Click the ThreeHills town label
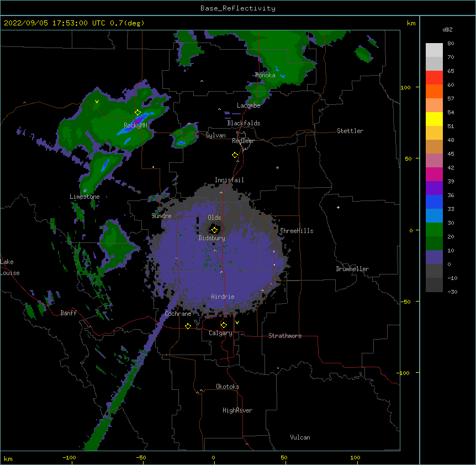This screenshot has width=476, height=465. (297, 231)
